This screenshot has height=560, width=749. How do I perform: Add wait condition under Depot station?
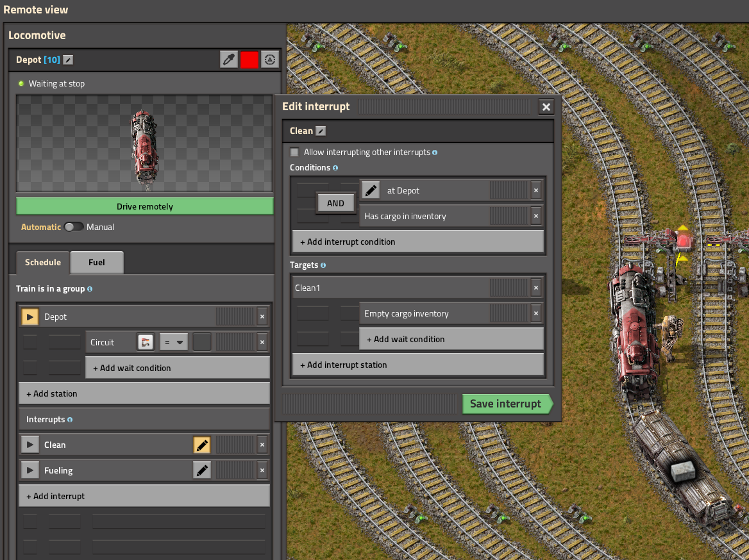178,368
